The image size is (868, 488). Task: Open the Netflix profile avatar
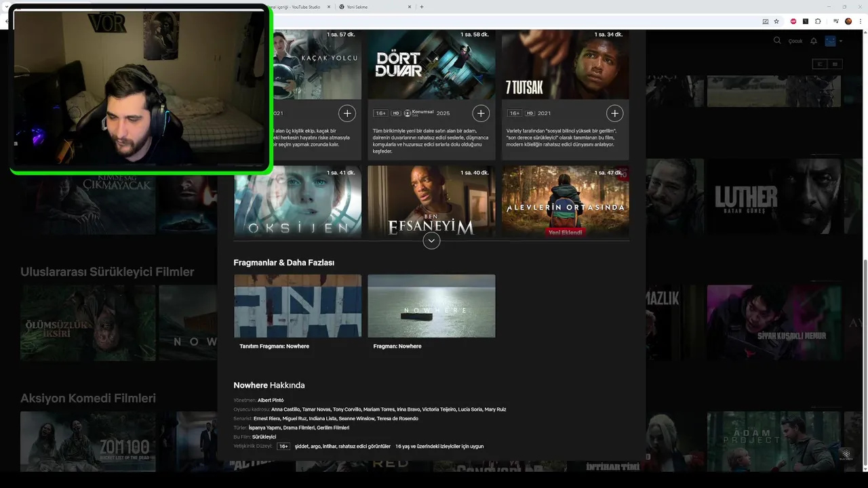(830, 41)
